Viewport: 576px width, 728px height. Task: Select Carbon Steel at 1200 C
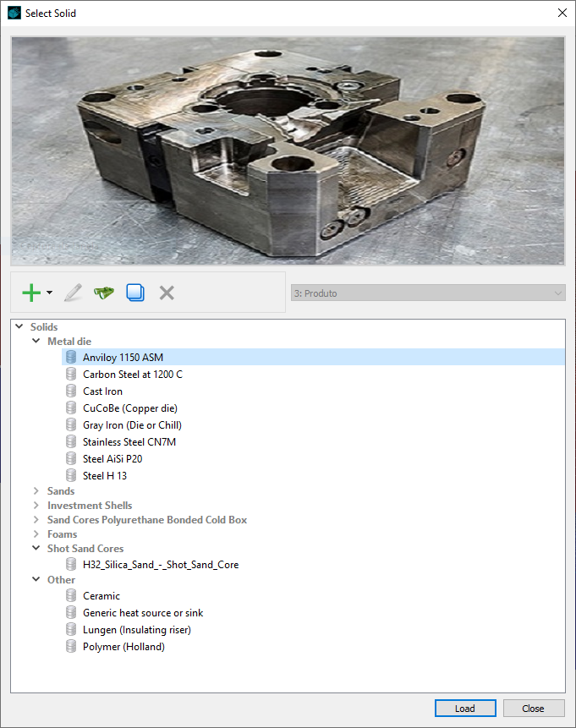click(133, 375)
